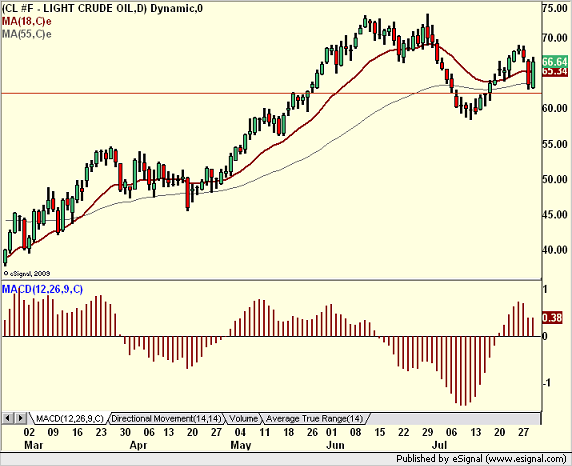This screenshot has width=572, height=466.
Task: Click the MA(18,C)e legend label
Action: click(27, 21)
